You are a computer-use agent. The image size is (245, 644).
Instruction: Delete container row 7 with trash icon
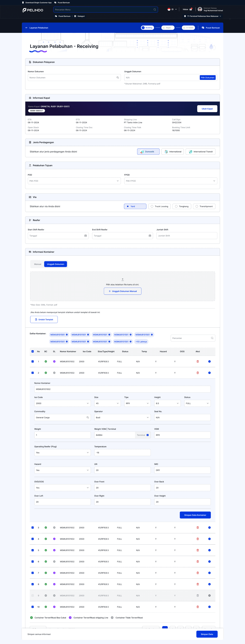click(x=198, y=573)
